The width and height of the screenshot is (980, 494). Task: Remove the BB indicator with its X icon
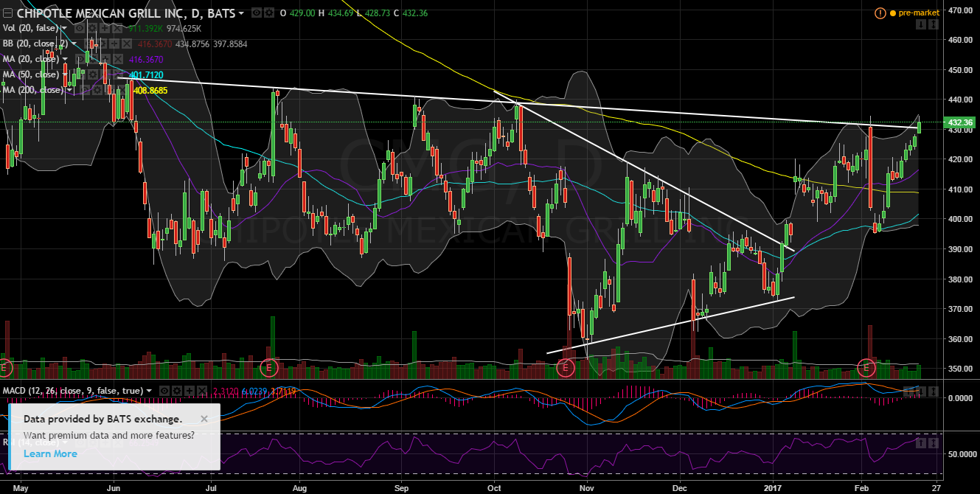click(x=127, y=44)
